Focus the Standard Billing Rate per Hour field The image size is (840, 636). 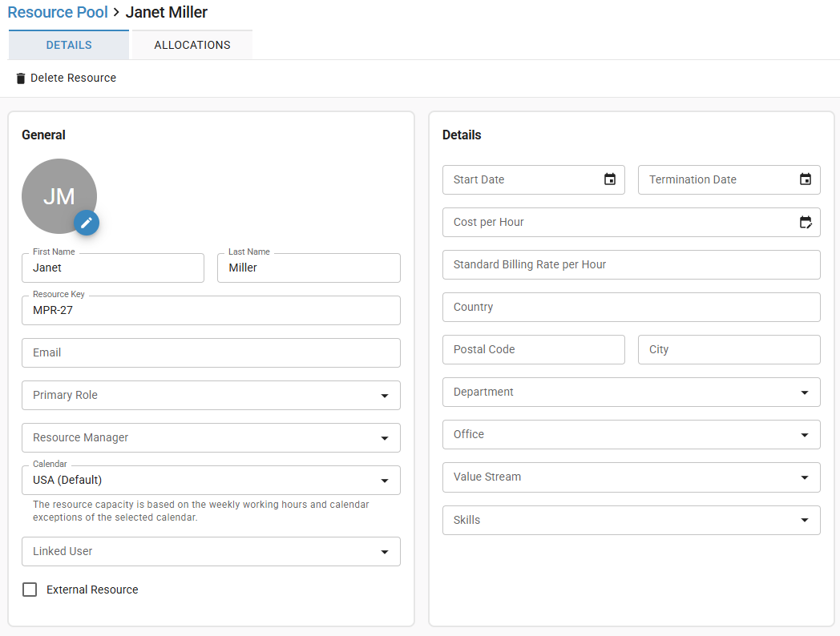pyautogui.click(x=631, y=264)
